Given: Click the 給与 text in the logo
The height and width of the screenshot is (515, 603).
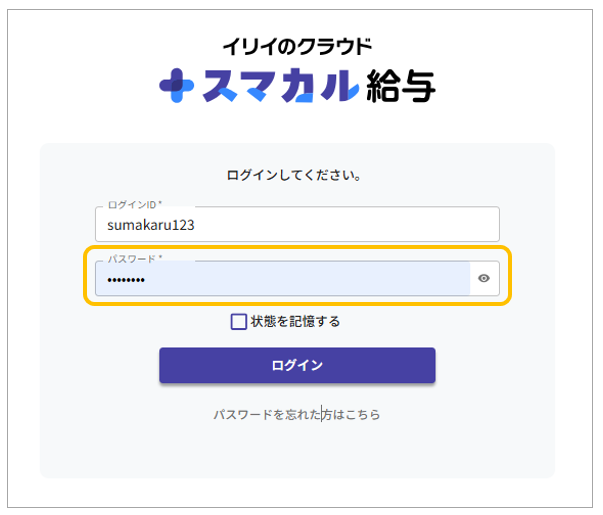Looking at the screenshot, I should pyautogui.click(x=403, y=86).
